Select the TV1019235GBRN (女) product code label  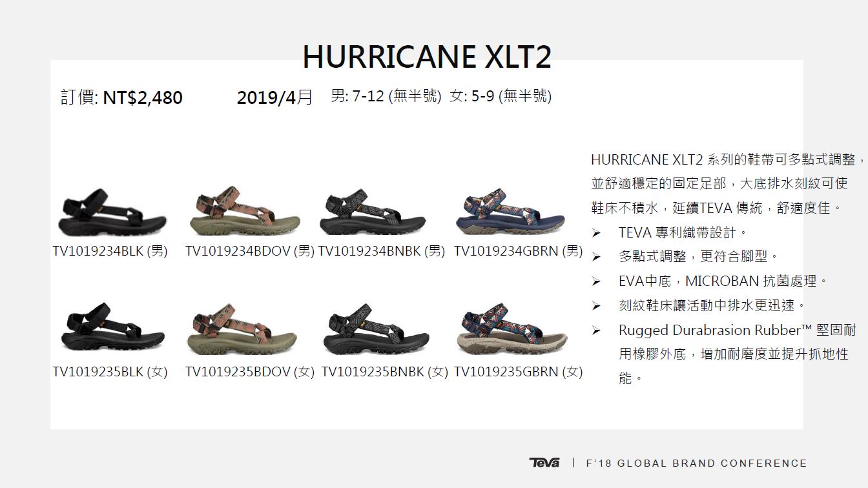click(x=519, y=372)
